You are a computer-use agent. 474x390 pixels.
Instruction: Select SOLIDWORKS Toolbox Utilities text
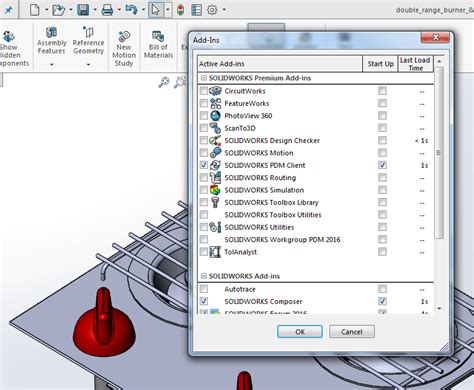click(x=273, y=215)
